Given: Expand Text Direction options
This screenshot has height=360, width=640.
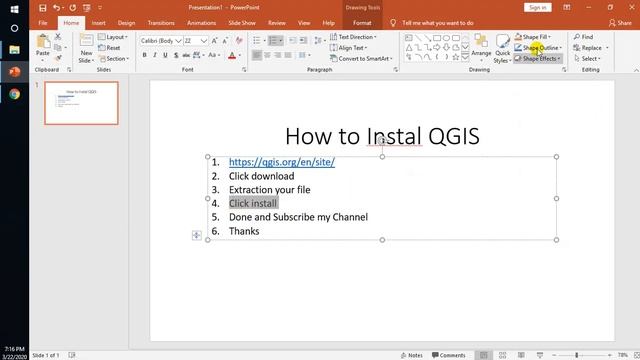Looking at the screenshot, I should [353, 37].
